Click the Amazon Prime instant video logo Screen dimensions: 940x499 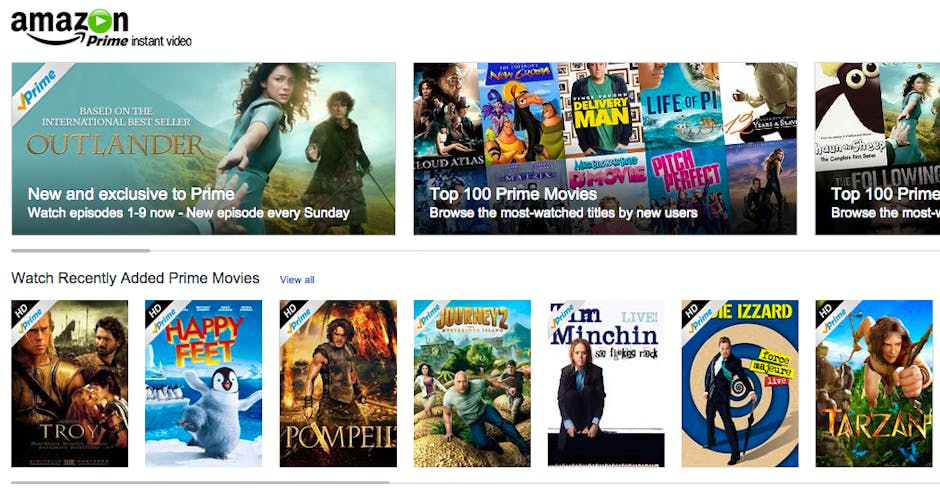(101, 28)
